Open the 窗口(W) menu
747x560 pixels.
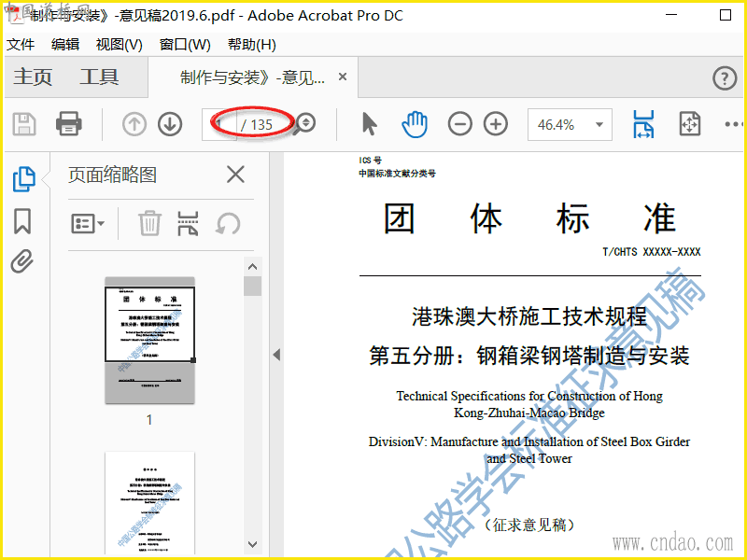(185, 44)
